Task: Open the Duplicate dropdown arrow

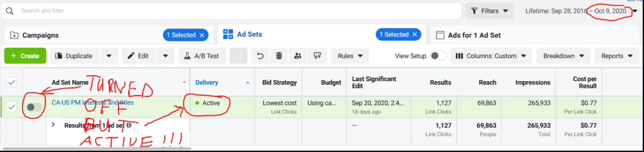Action: pyautogui.click(x=109, y=56)
